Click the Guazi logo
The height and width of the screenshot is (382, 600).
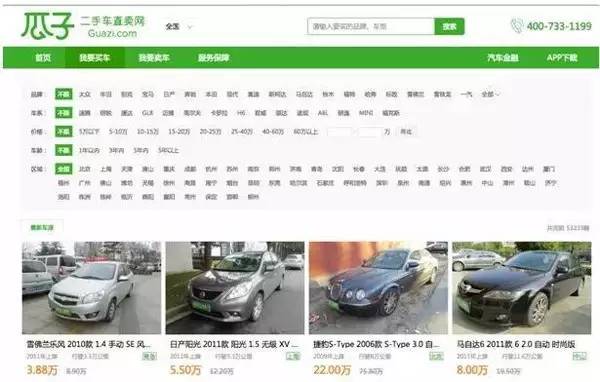(83, 26)
